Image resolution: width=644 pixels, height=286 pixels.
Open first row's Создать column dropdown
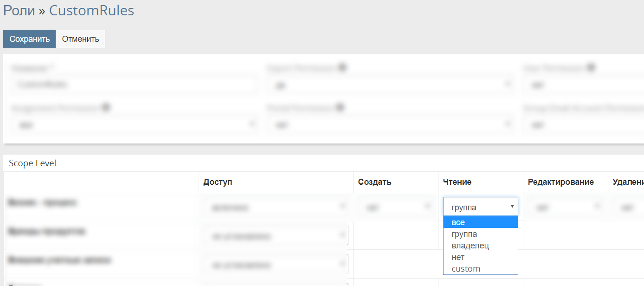pyautogui.click(x=395, y=208)
